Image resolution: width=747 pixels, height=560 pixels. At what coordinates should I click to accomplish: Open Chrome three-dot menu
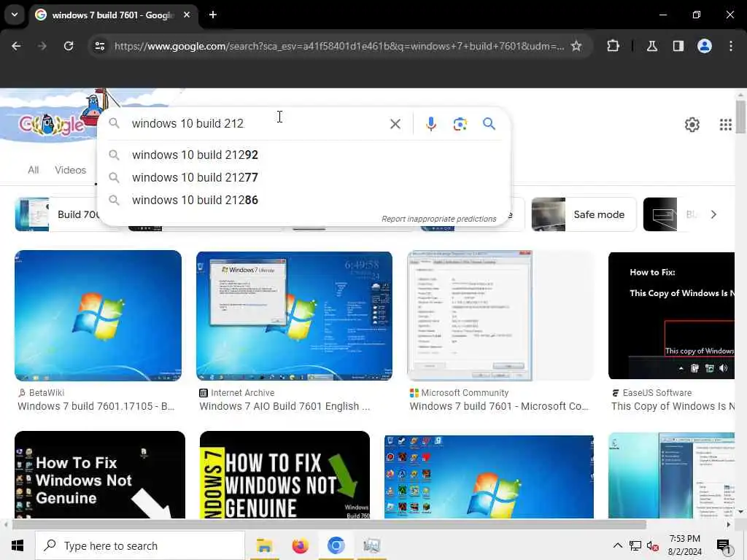click(x=730, y=46)
